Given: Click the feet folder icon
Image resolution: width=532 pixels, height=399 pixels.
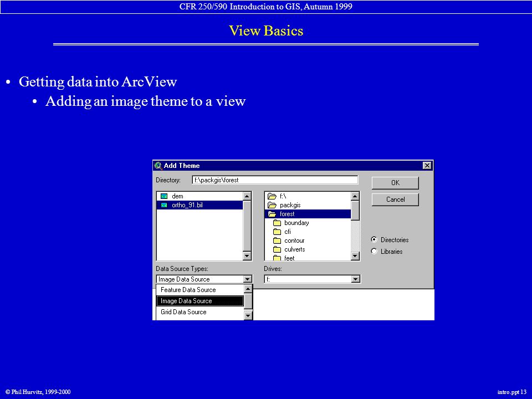Looking at the screenshot, I should point(277,258).
